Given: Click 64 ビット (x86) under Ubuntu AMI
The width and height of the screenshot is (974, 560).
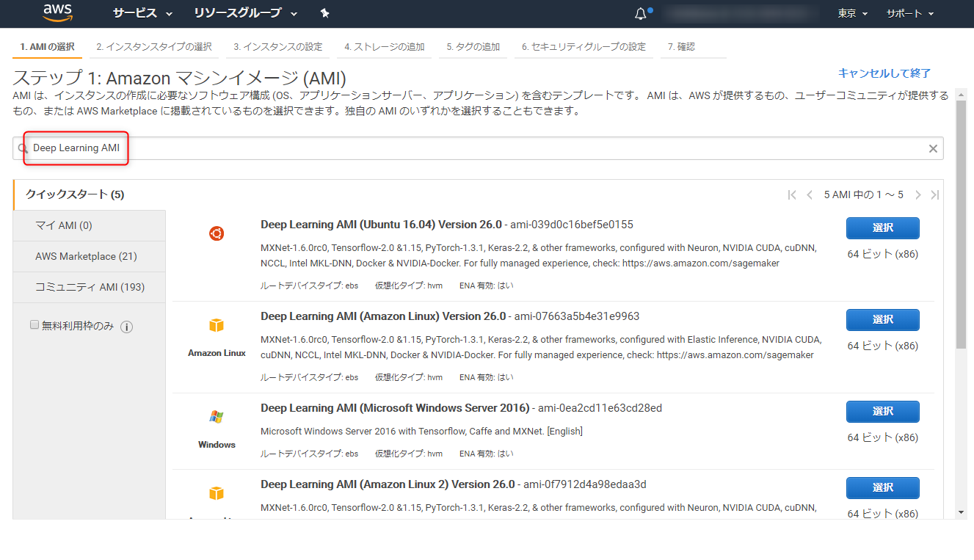Looking at the screenshot, I should 883,254.
